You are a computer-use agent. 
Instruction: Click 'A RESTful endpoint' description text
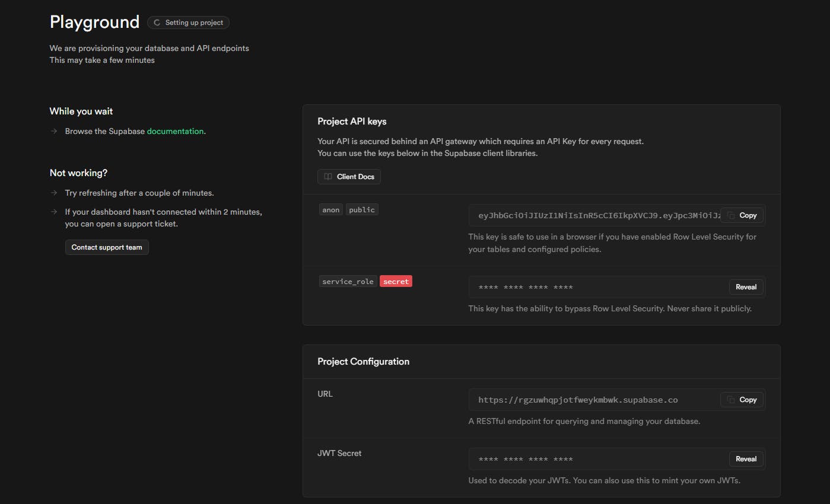584,421
